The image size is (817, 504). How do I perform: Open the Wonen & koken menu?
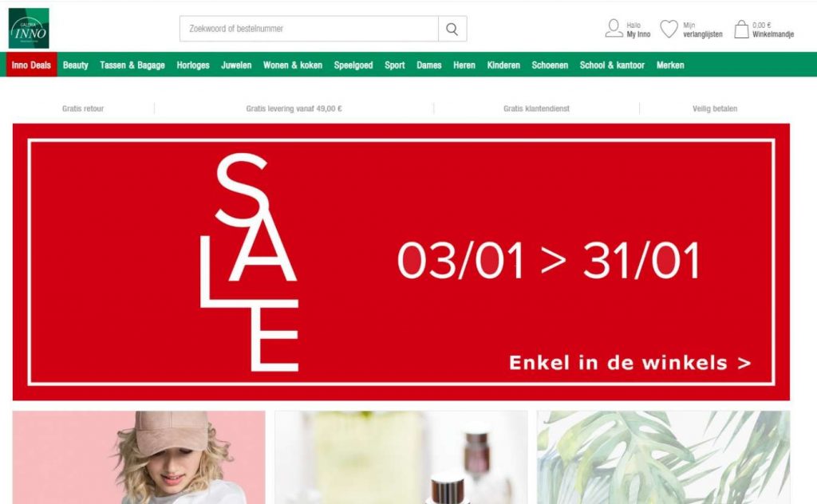tap(293, 65)
